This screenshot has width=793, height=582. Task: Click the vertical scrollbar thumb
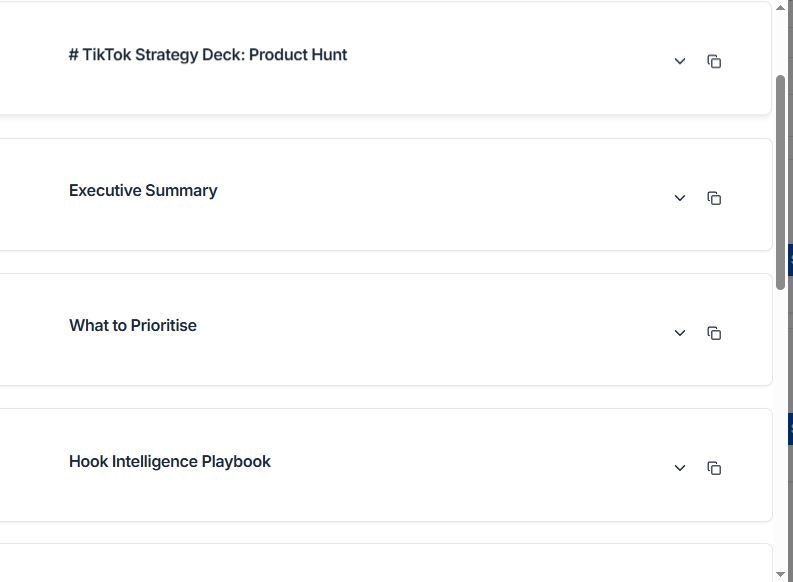[781, 180]
